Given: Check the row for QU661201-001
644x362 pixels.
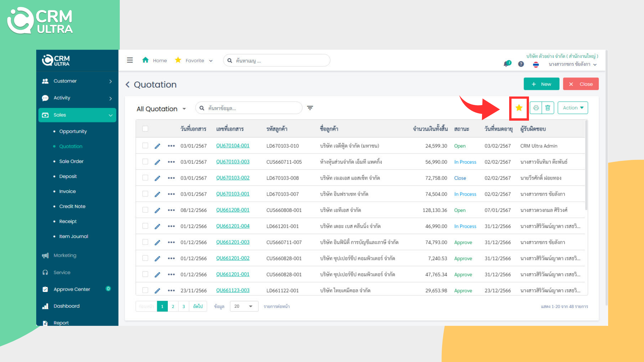Looking at the screenshot, I should tap(145, 274).
